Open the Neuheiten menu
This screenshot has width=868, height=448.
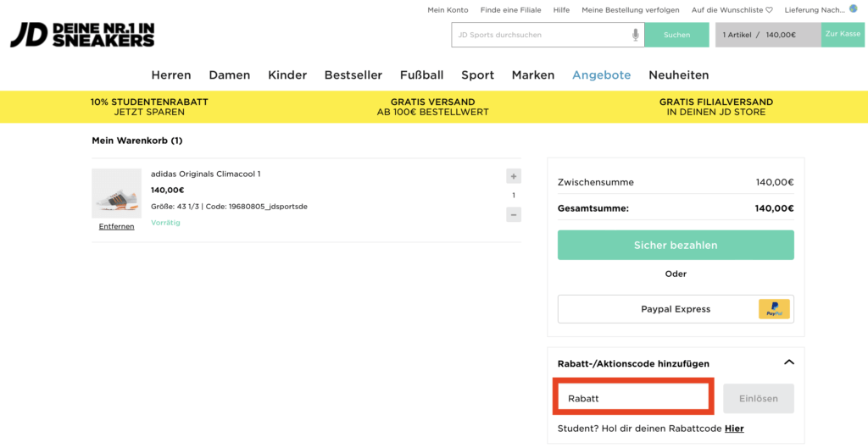679,75
